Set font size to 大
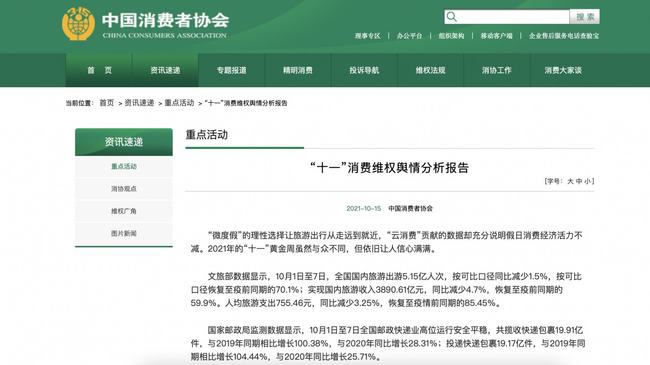The width and height of the screenshot is (650, 365). click(570, 181)
